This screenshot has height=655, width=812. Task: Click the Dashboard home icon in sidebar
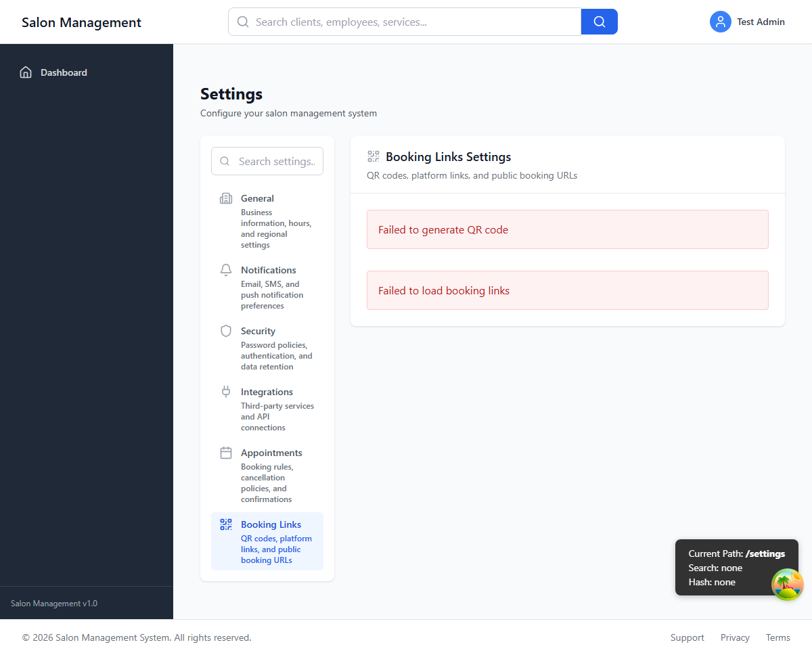[x=26, y=72]
